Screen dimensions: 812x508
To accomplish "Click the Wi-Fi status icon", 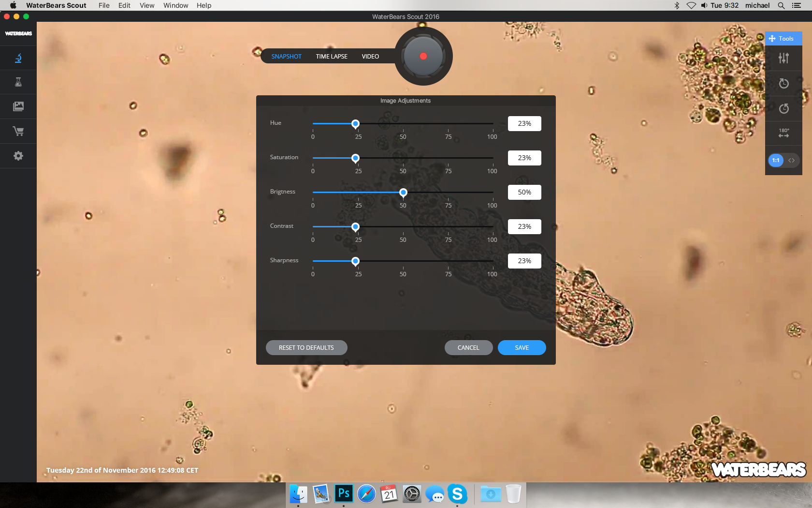I will pos(691,5).
